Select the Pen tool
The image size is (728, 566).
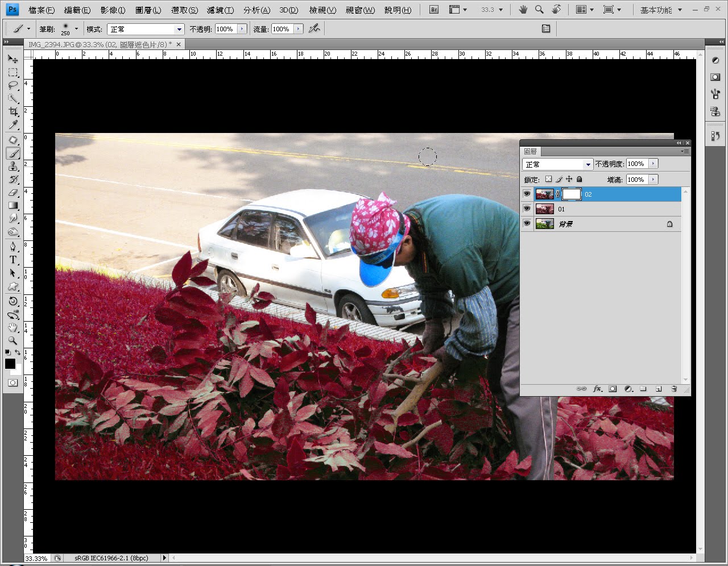coord(13,247)
